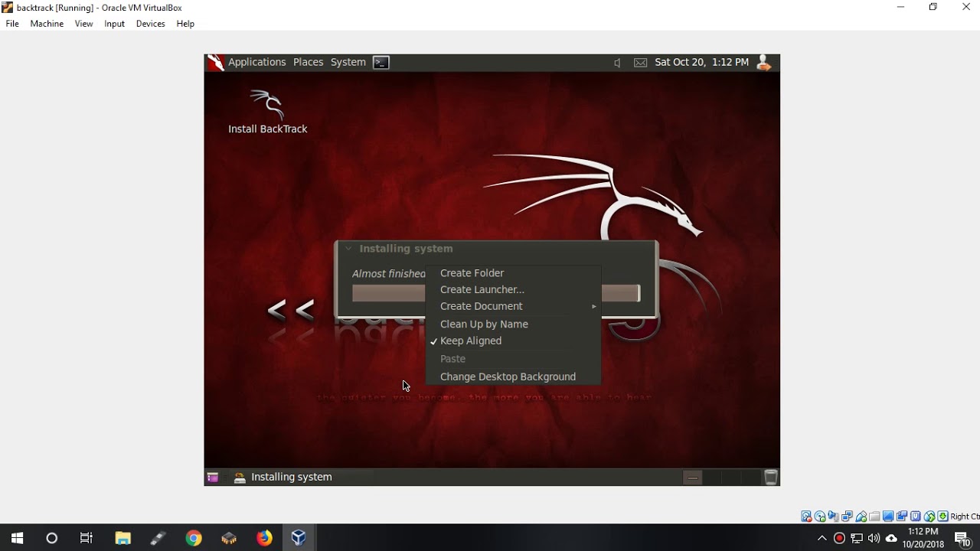Click VirtualBox shared folders indicator
Image resolution: width=980 pixels, height=551 pixels.
(874, 517)
